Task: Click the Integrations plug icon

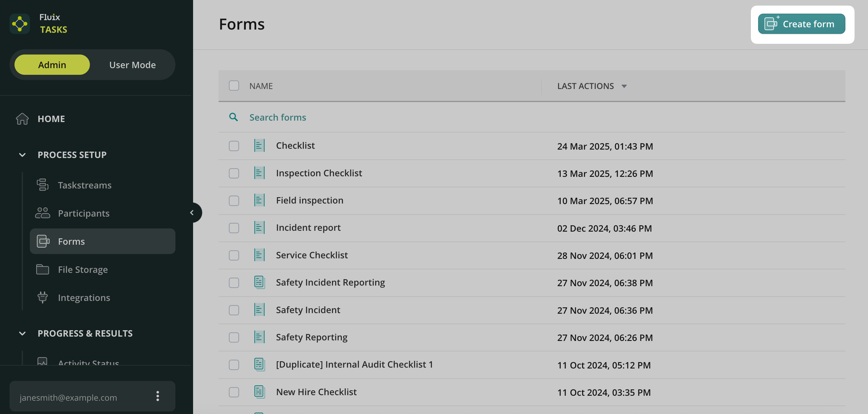Action: pos(42,297)
